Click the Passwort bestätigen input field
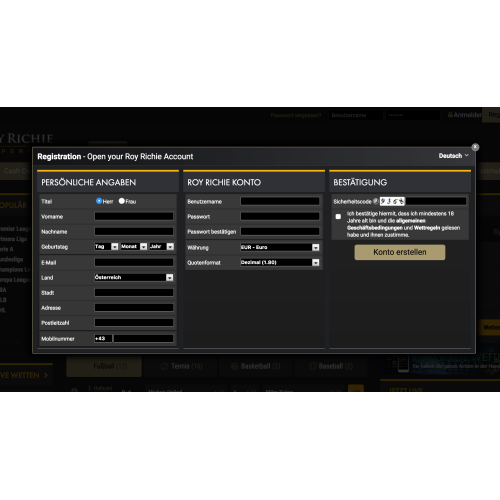Screen dimensions: 500x500 [280, 231]
